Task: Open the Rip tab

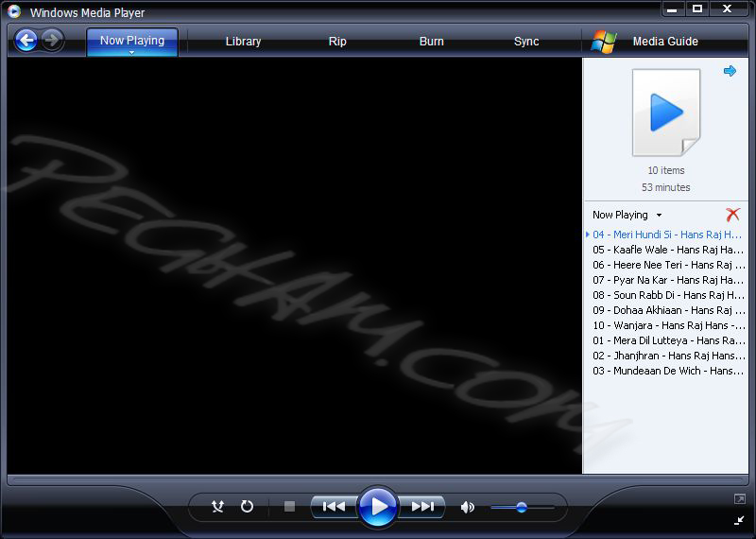Action: pos(337,42)
